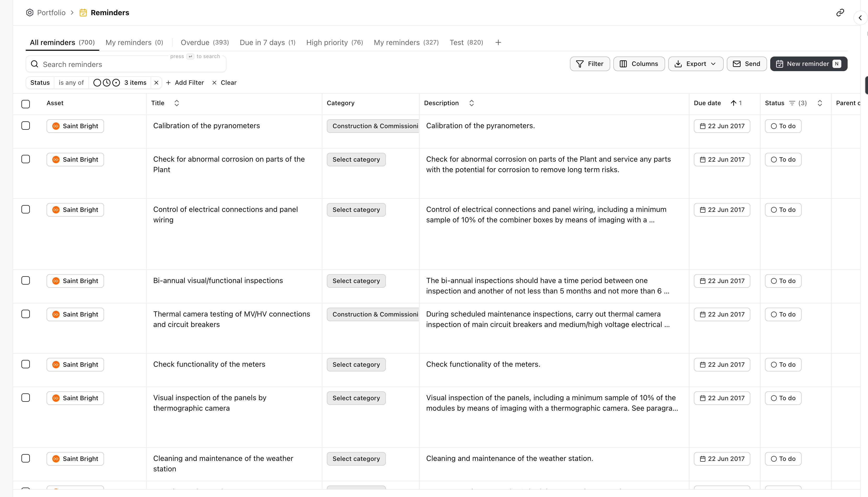
Task: Open 'is any of' operator dropdown
Action: [x=71, y=83]
